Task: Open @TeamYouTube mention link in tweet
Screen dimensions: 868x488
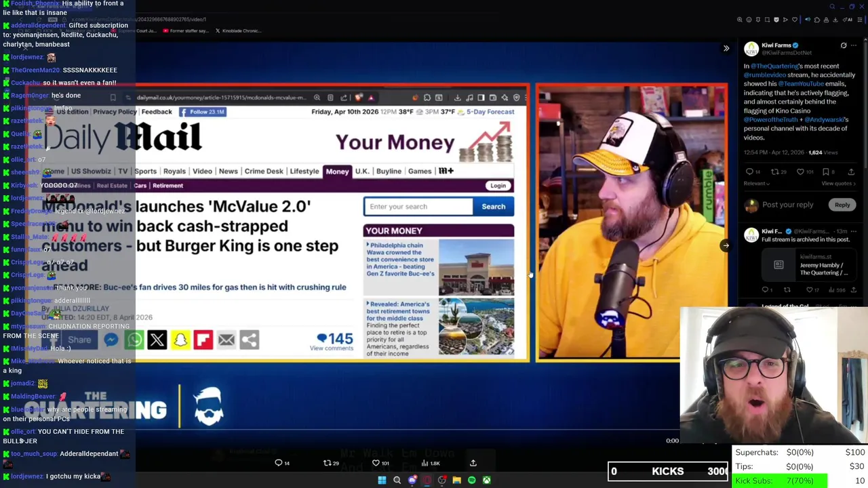Action: coord(800,83)
